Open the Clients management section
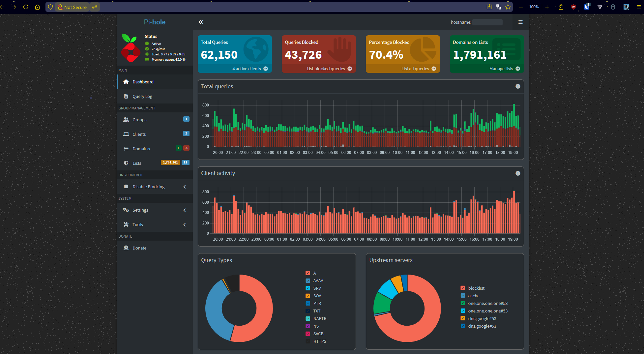 (x=139, y=134)
